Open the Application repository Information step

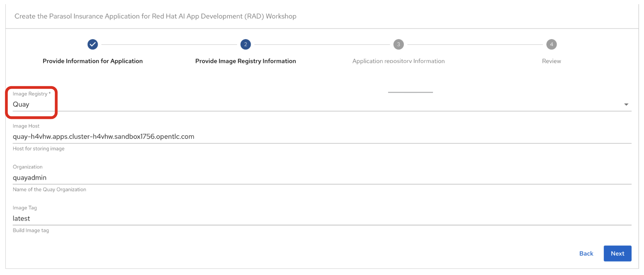click(398, 61)
